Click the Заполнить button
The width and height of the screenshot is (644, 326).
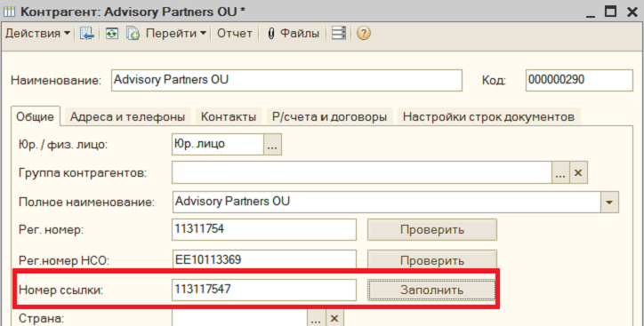tap(432, 290)
